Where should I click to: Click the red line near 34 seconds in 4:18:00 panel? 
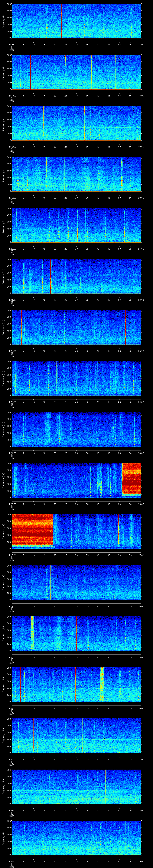point(84,123)
